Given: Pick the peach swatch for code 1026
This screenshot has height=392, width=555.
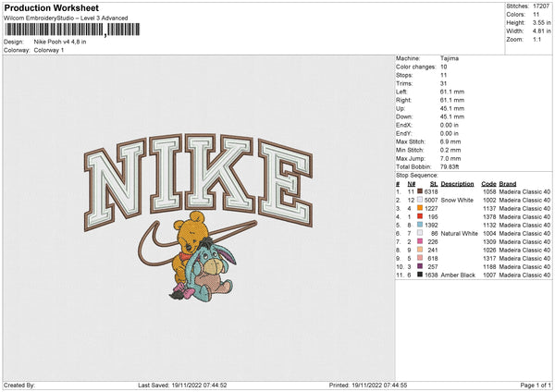Looking at the screenshot, I should click(420, 250).
